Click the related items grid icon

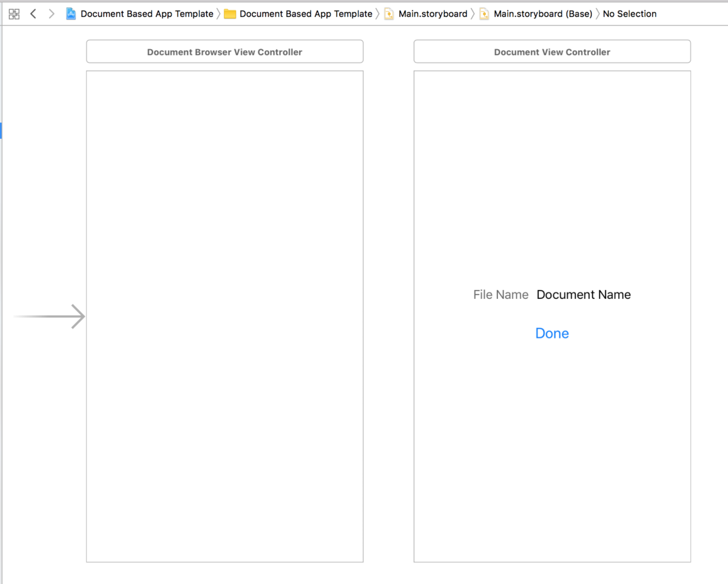click(13, 13)
